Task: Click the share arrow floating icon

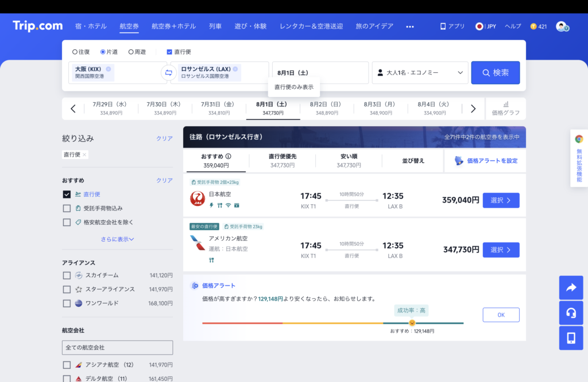Action: coord(571,288)
